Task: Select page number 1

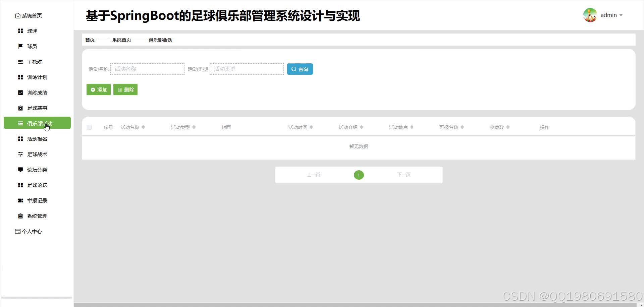Action: pyautogui.click(x=359, y=175)
